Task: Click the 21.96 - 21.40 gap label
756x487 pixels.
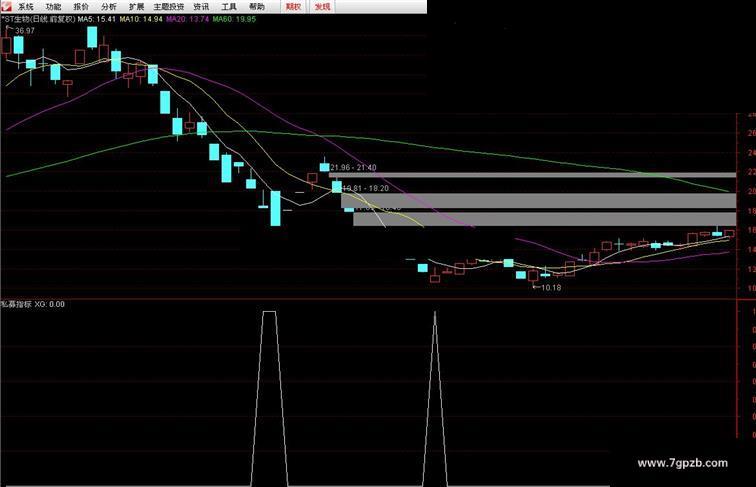Action: coord(353,167)
